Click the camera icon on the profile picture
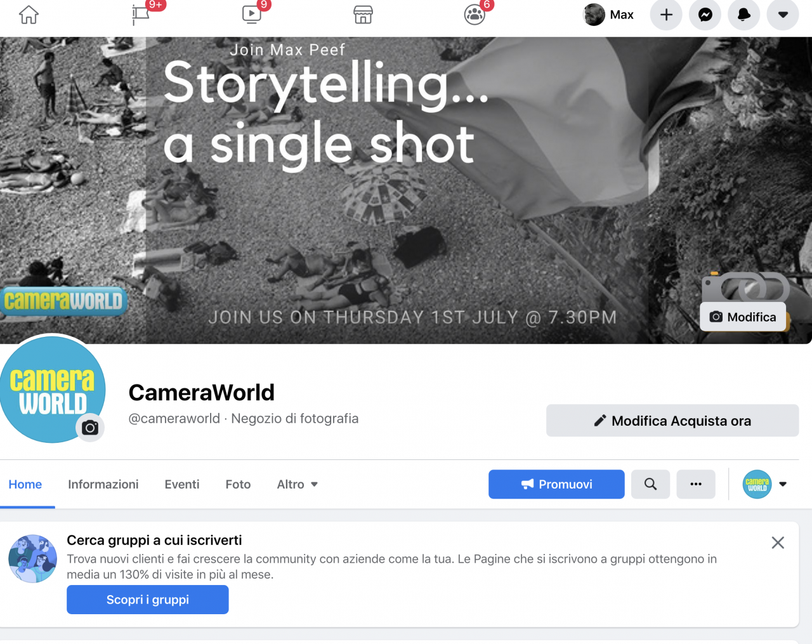This screenshot has height=644, width=812. (90, 428)
